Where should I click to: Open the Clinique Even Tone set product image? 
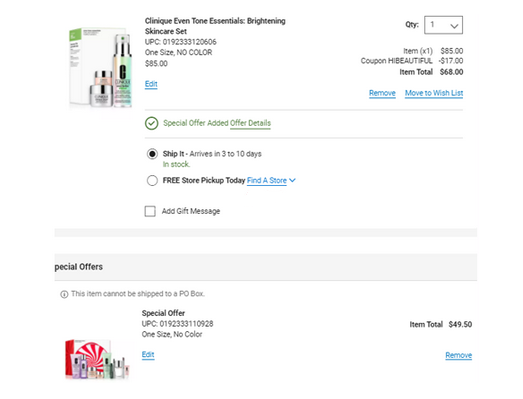tap(101, 67)
